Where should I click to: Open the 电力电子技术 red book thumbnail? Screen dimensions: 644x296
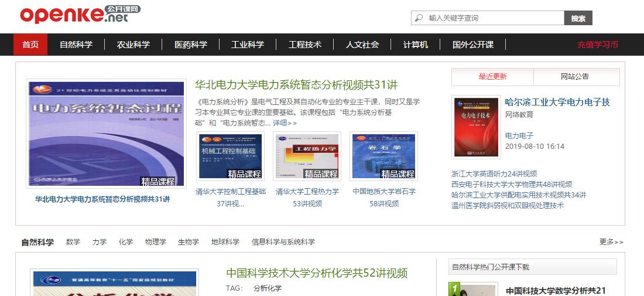click(x=477, y=127)
